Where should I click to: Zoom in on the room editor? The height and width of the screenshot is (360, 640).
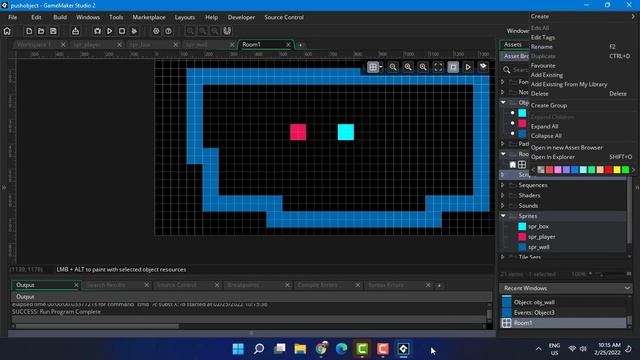pos(423,67)
